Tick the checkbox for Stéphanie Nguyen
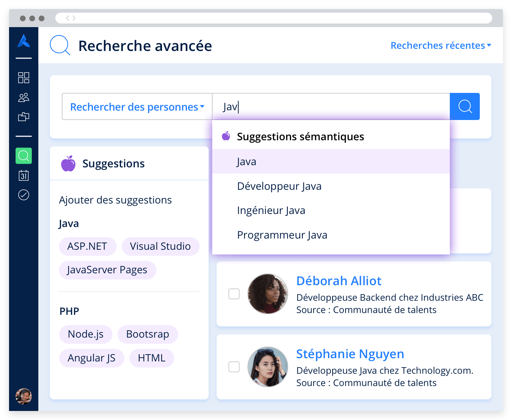Screen dimensions: 512x420 pyautogui.click(x=234, y=367)
